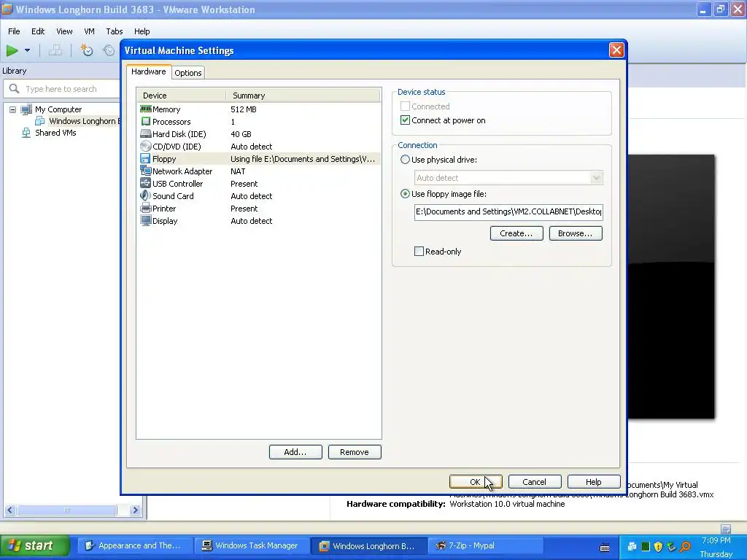Click the Start button
Viewport: 747px width, 560px height.
35,545
